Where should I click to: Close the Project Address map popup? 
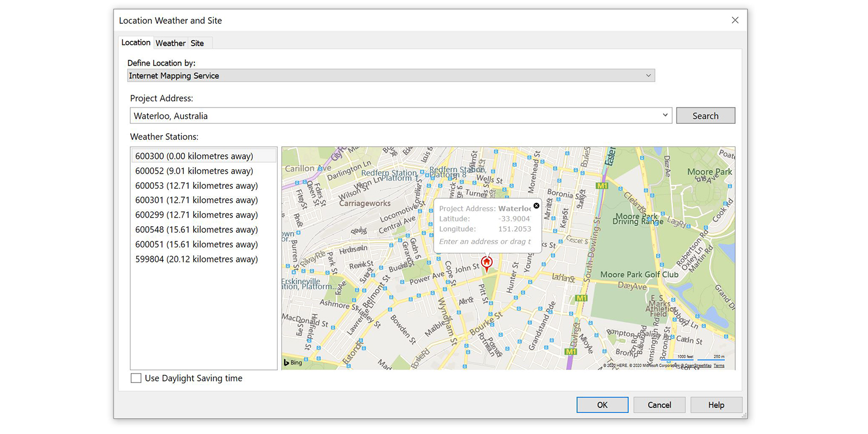click(537, 206)
